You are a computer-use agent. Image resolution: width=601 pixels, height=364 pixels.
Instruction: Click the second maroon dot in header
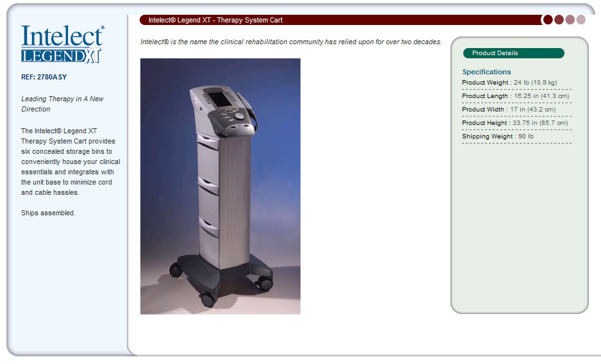pos(559,20)
